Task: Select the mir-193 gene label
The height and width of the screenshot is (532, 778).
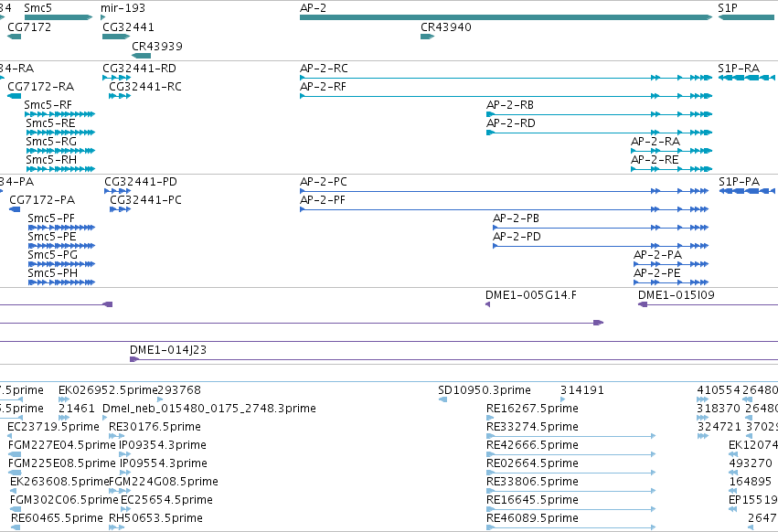Action: click(123, 8)
